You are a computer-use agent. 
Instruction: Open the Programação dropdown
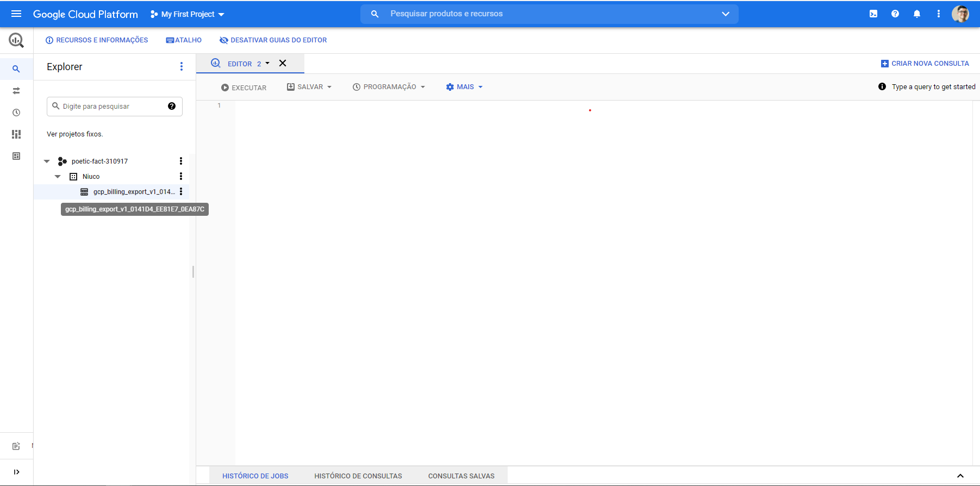pyautogui.click(x=389, y=87)
